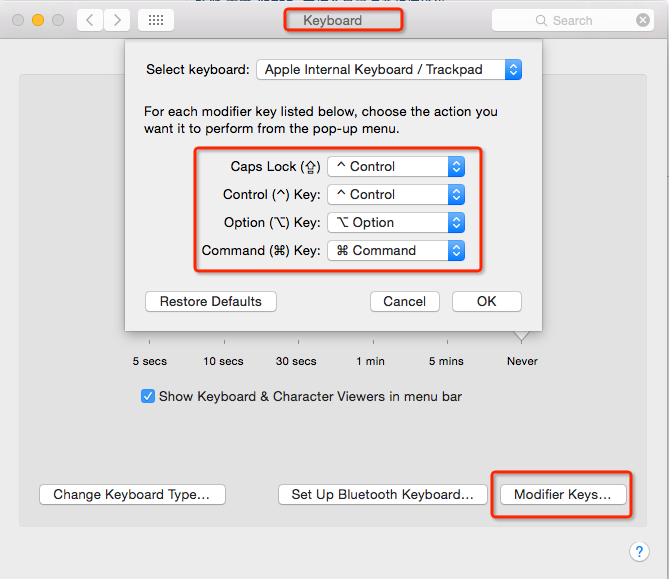Click the slider thumb at Never
Viewport: 669px width, 579px height.
click(x=521, y=336)
